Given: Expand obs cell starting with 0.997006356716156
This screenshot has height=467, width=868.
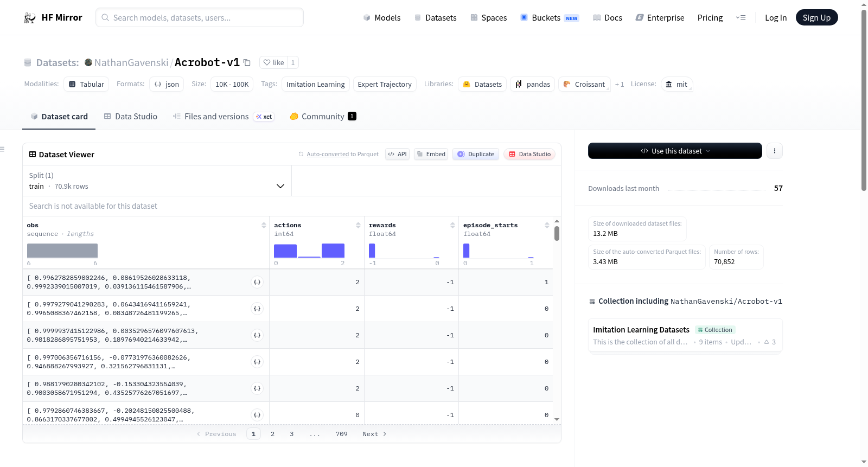Looking at the screenshot, I should [257, 362].
